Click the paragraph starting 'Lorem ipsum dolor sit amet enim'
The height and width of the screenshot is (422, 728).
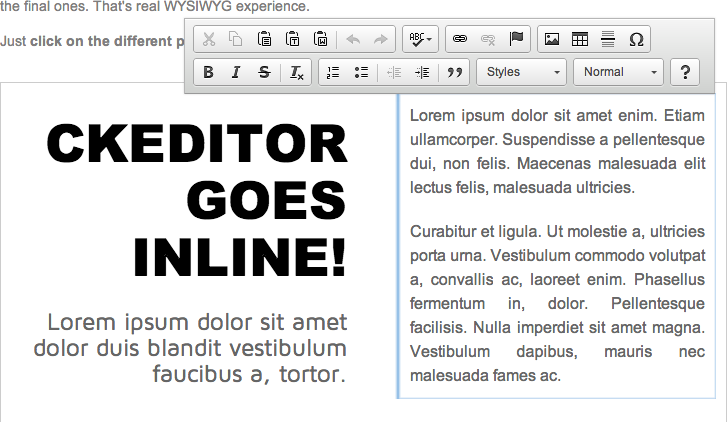point(557,151)
